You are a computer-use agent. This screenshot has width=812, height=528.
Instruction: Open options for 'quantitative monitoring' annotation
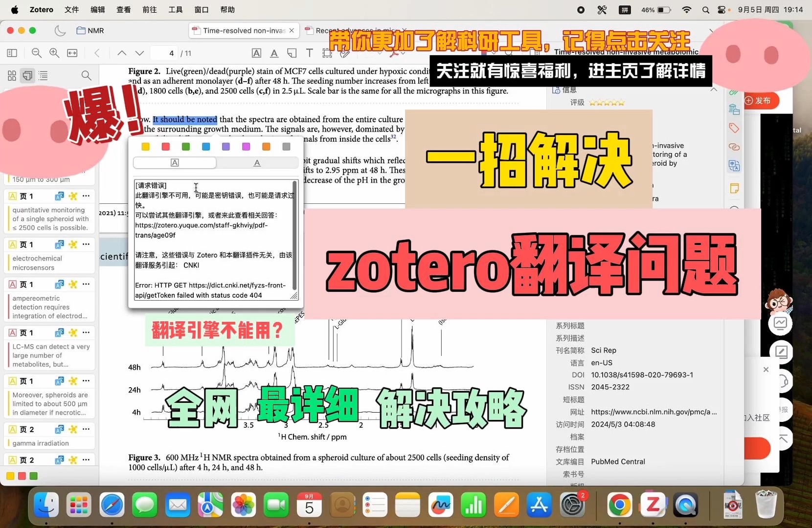[86, 196]
